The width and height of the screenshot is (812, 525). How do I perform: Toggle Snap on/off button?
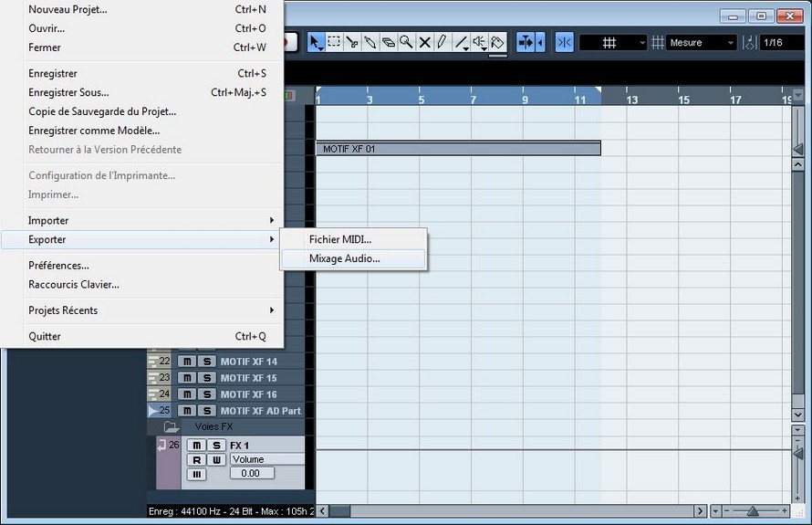pyautogui.click(x=564, y=43)
